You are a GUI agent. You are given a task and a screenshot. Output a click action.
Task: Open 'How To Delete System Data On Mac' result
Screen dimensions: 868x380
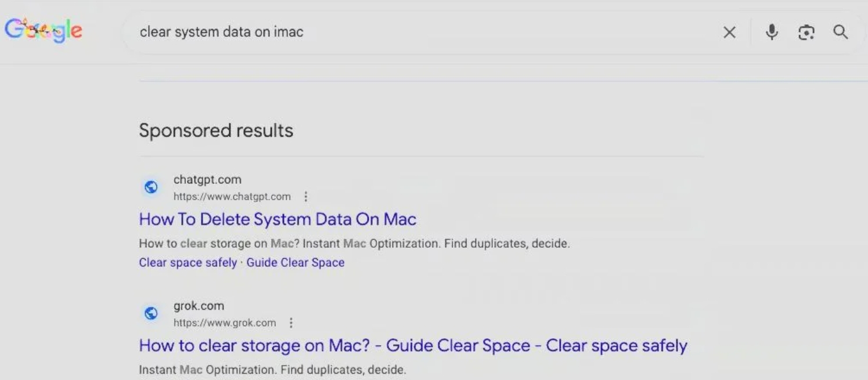(278, 219)
